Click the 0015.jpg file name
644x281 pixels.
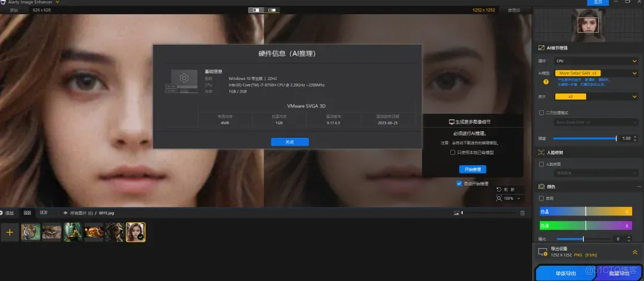106,213
